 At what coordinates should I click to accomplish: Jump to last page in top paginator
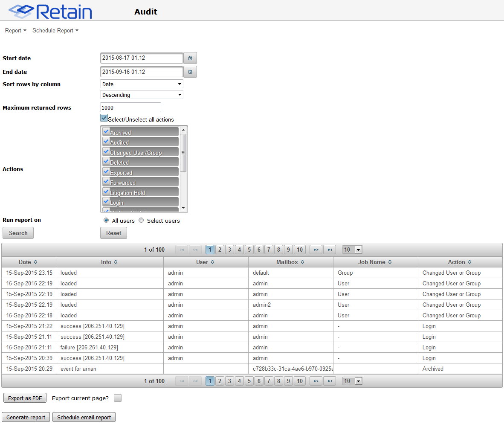(330, 250)
